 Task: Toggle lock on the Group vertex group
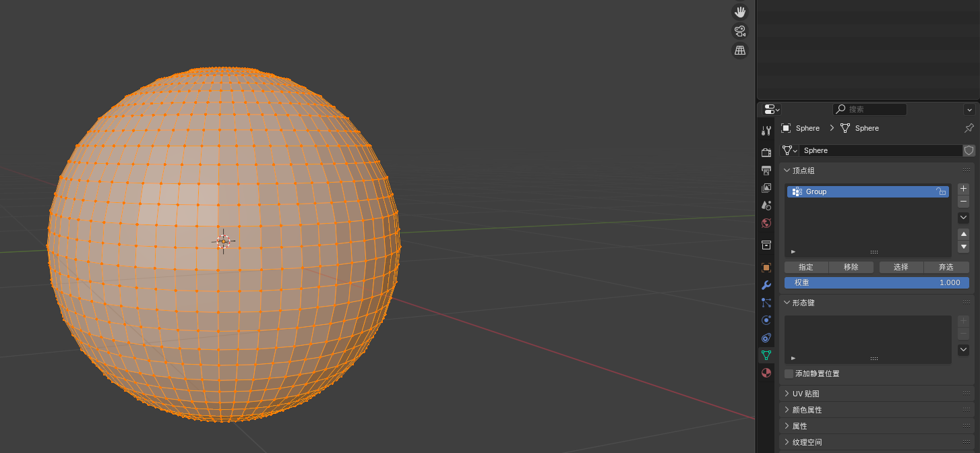tap(942, 191)
